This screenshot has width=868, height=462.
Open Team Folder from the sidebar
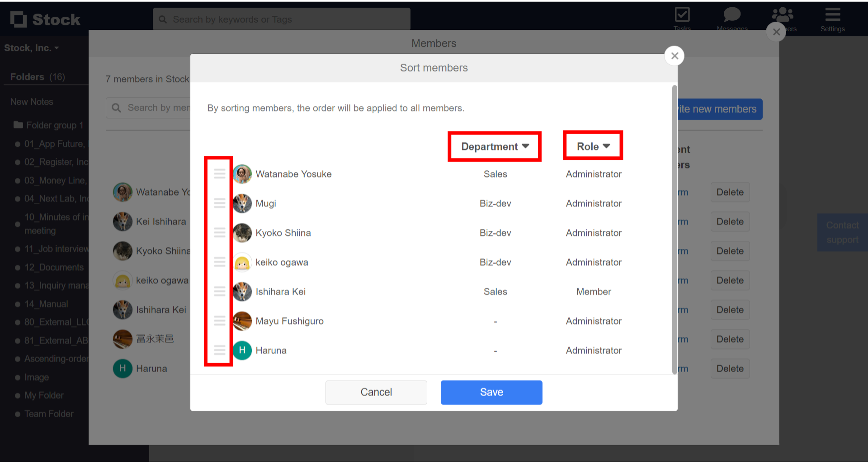[49, 414]
